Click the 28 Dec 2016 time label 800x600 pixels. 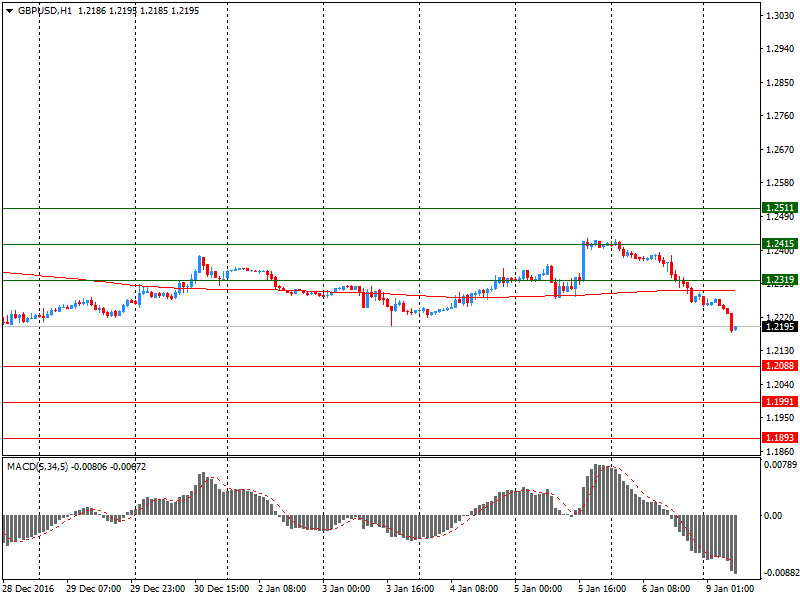(28, 589)
